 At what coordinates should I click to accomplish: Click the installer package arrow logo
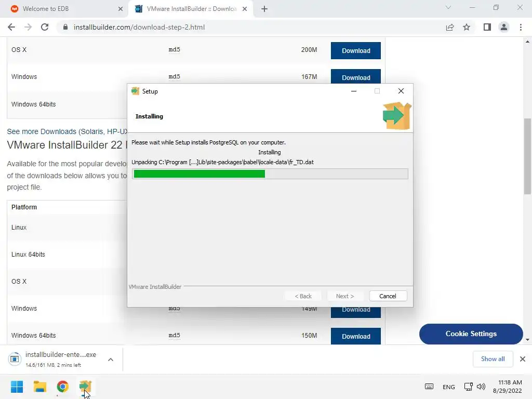pyautogui.click(x=397, y=116)
